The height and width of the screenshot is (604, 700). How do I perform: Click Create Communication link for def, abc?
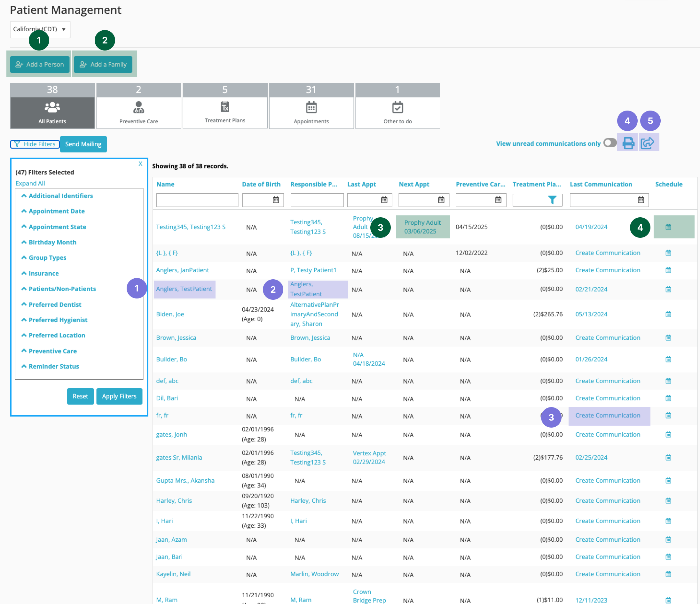(x=608, y=381)
